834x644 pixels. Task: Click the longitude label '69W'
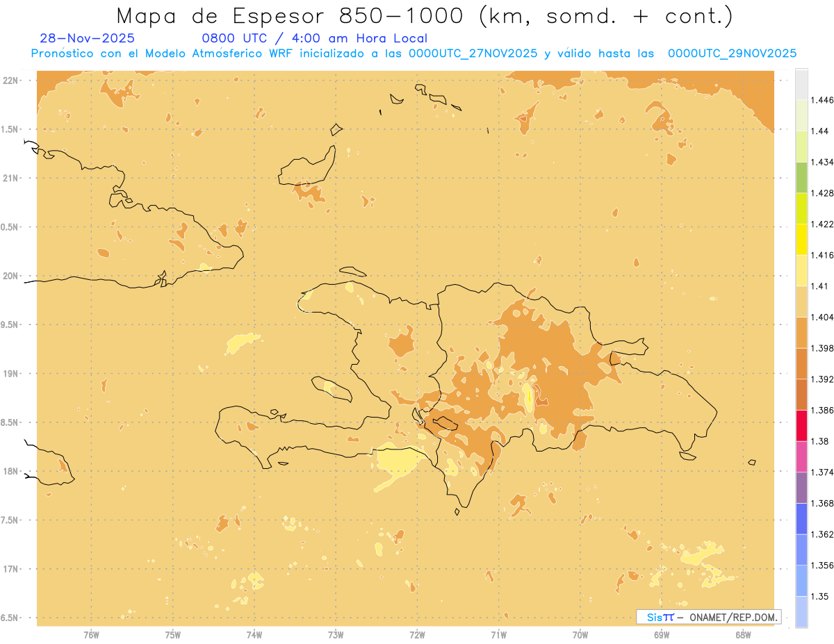pos(662,634)
